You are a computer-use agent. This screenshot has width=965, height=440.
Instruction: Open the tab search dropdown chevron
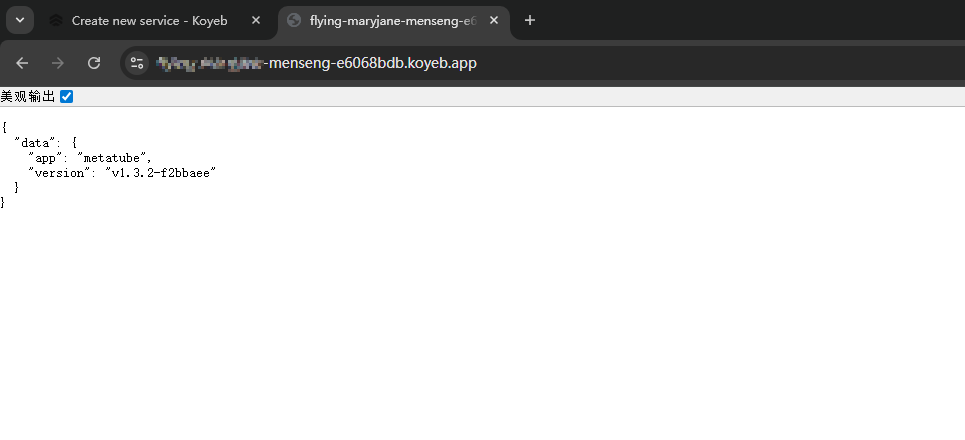click(x=20, y=20)
